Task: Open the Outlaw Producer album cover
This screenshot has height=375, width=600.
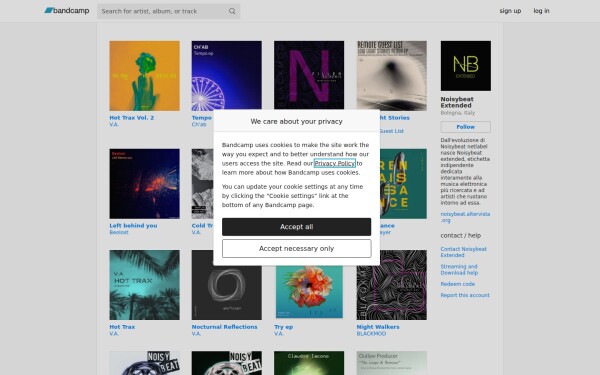Action: pos(391,363)
